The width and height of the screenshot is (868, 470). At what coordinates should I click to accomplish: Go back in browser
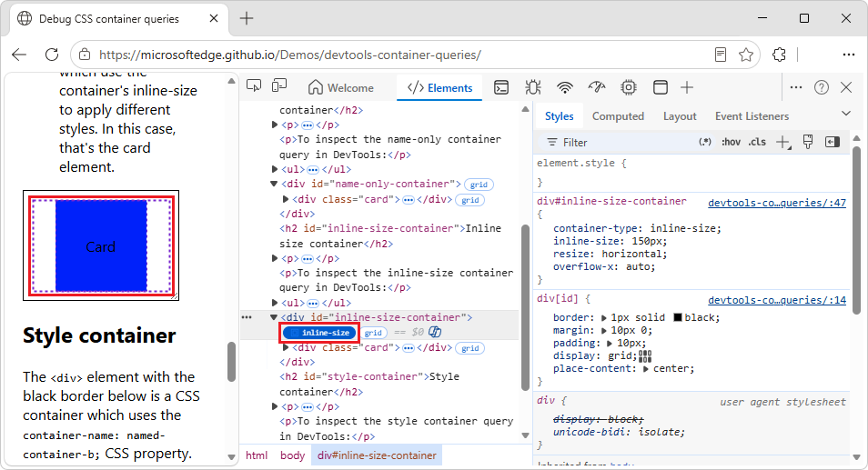pyautogui.click(x=19, y=55)
